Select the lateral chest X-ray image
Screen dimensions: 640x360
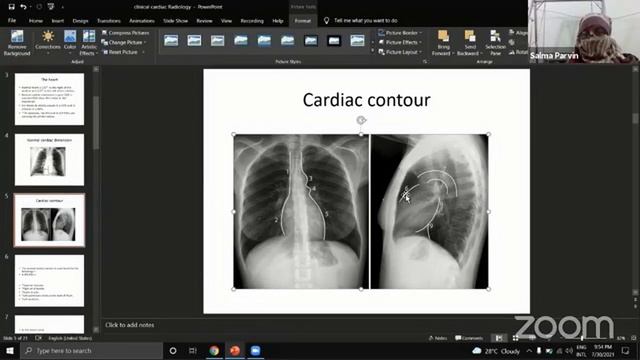(x=429, y=211)
